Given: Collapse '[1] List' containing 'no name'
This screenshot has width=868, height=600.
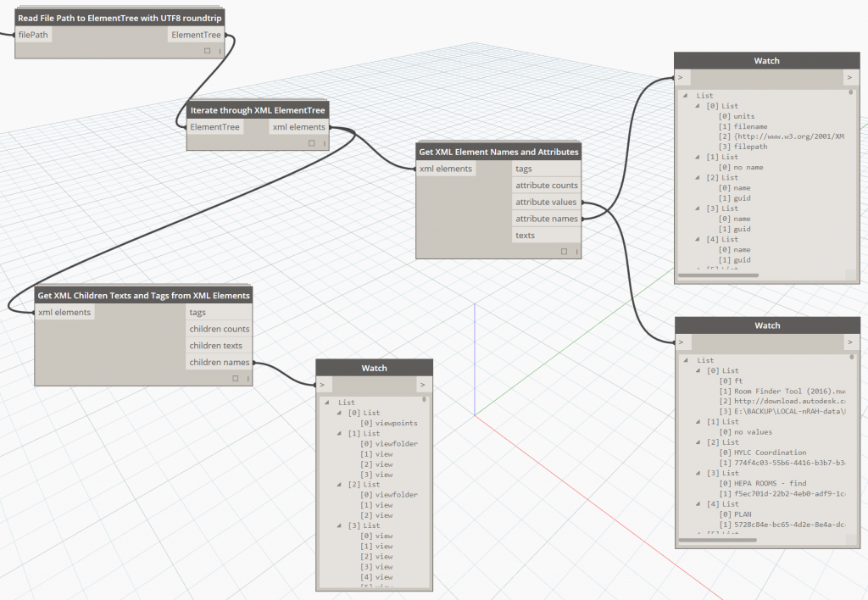Looking at the screenshot, I should click(x=698, y=157).
